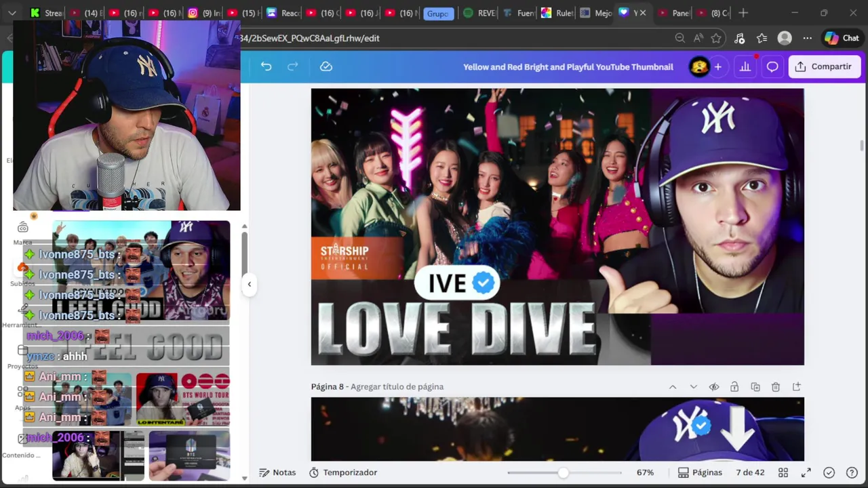Screen dimensions: 868x488
Task: Open the BTS World Tour uploaded thumbnail
Action: tap(183, 399)
